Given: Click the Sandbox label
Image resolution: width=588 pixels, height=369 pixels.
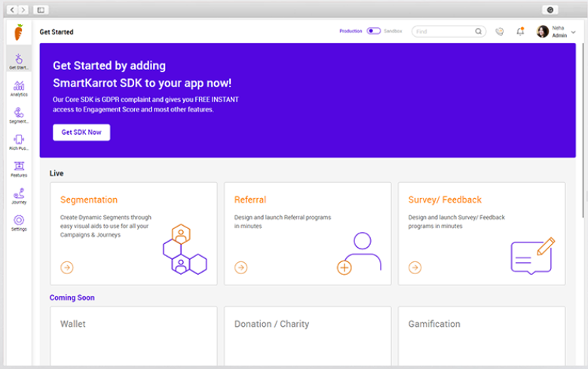Looking at the screenshot, I should 393,31.
